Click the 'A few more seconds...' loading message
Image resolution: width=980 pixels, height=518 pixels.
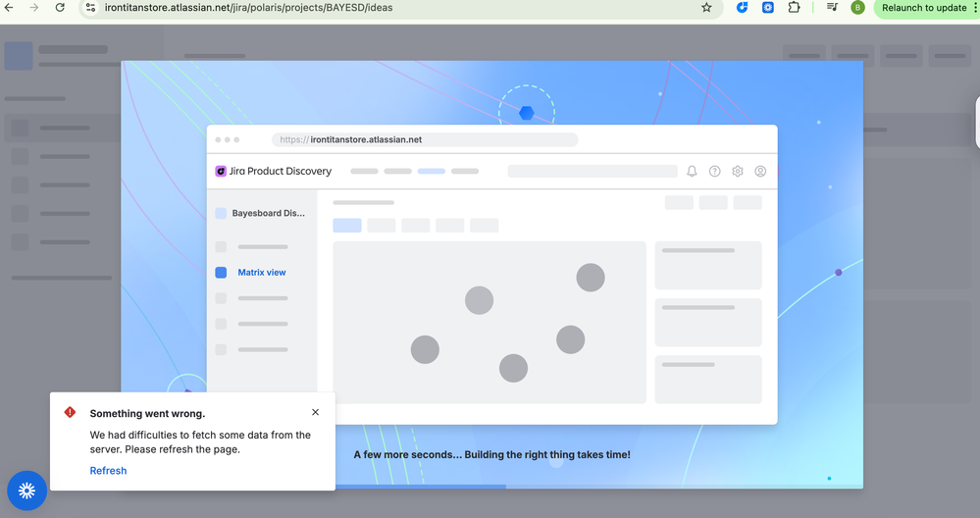(x=491, y=455)
